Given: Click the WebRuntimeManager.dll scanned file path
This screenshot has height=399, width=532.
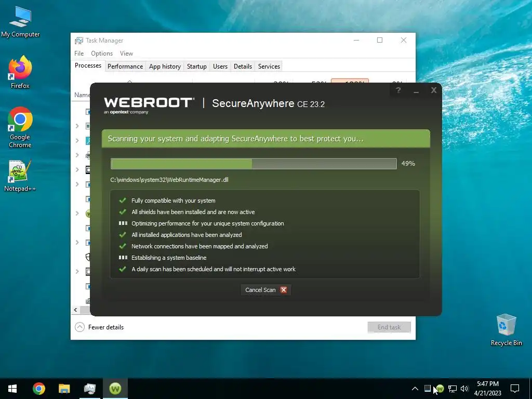Looking at the screenshot, I should [169, 180].
